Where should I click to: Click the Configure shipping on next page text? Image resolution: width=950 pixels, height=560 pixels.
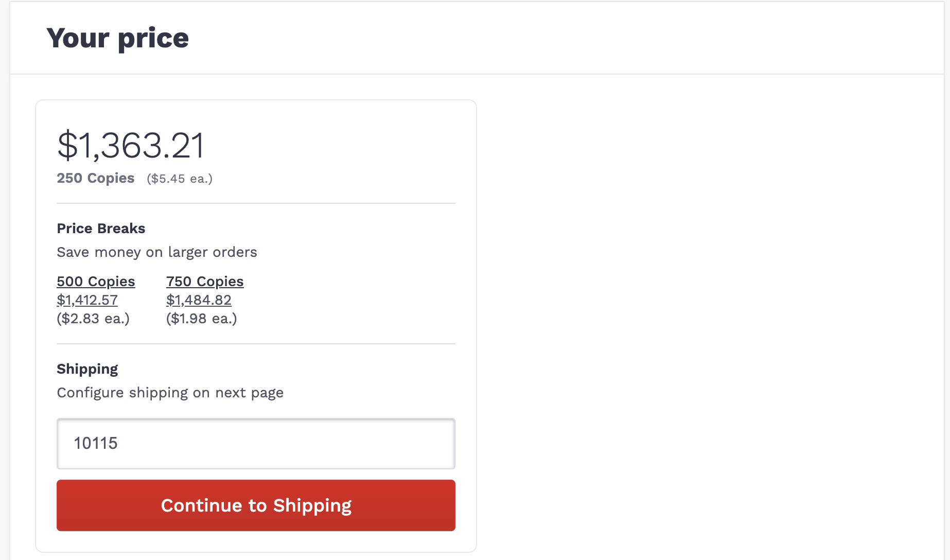tap(170, 393)
